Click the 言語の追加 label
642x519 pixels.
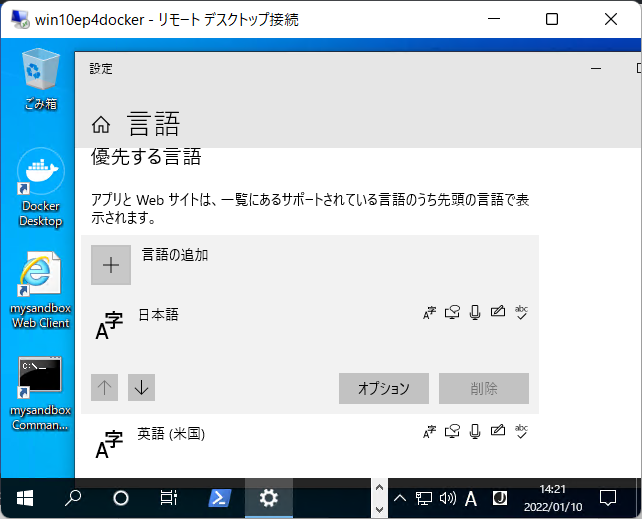(x=175, y=255)
